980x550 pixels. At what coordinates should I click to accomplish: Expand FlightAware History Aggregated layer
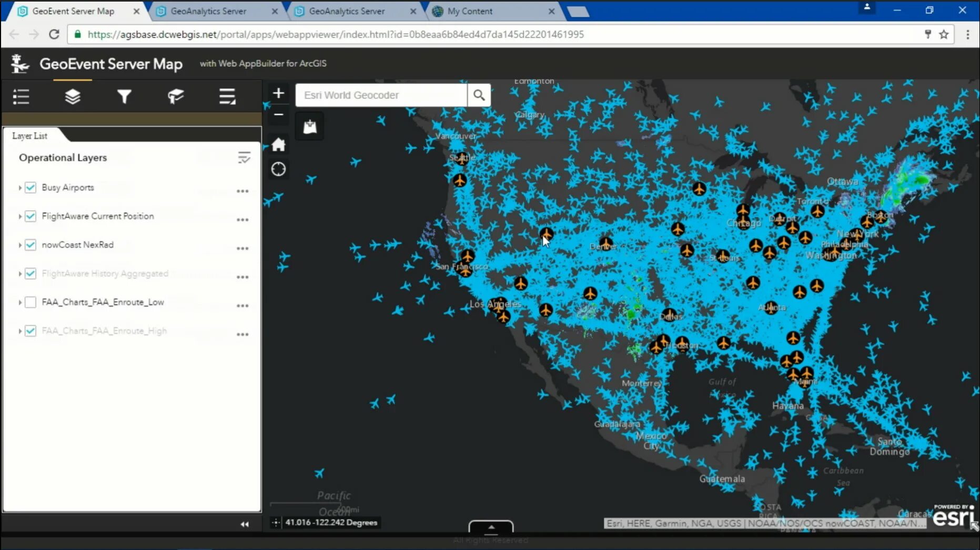(x=20, y=274)
